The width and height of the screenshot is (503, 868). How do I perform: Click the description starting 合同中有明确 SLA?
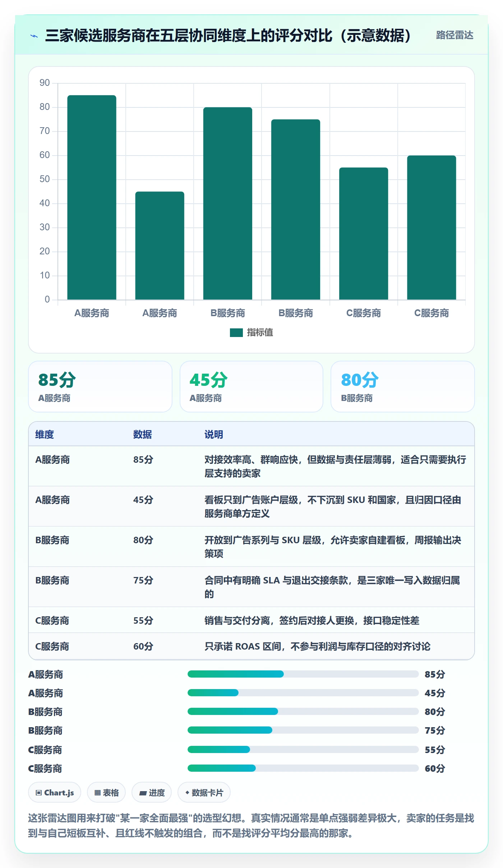(332, 587)
